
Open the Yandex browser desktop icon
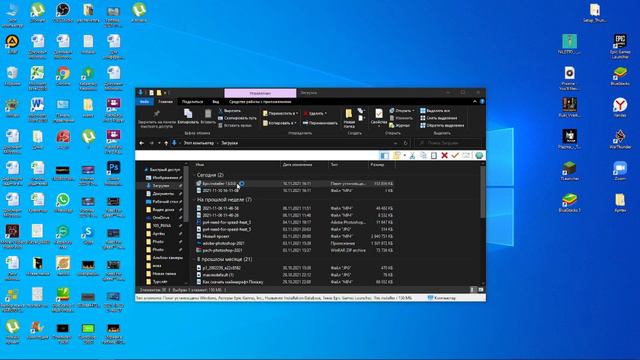click(620, 108)
